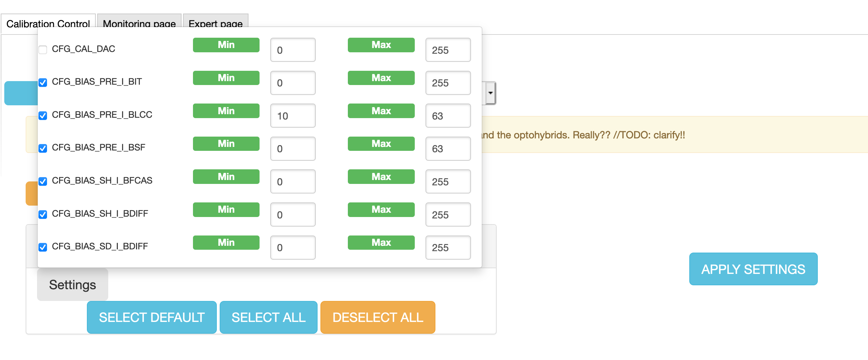Click the DESELECT ALL button
Image resolution: width=868 pixels, height=360 pixels.
[x=378, y=317]
